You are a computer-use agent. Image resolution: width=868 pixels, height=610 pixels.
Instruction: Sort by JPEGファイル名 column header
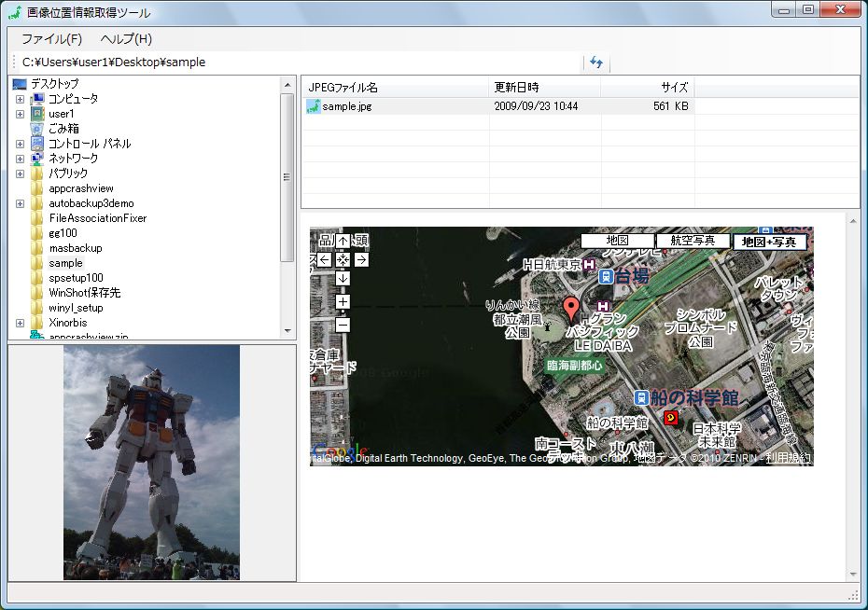click(395, 88)
